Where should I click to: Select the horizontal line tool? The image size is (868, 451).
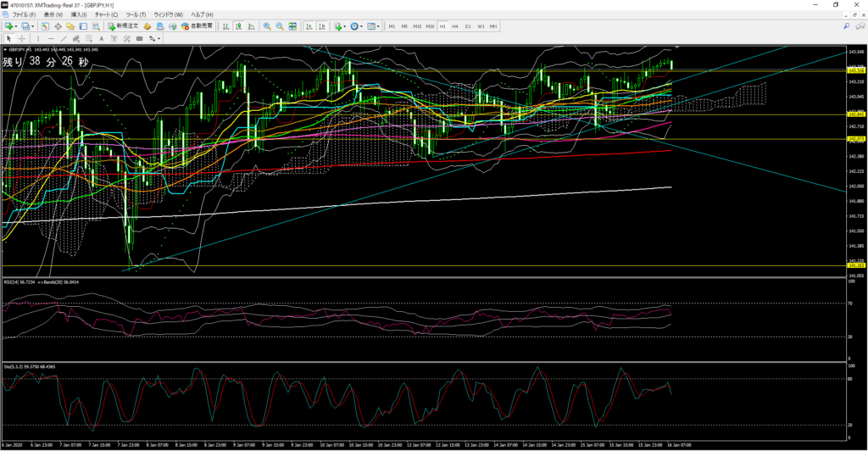click(x=51, y=38)
